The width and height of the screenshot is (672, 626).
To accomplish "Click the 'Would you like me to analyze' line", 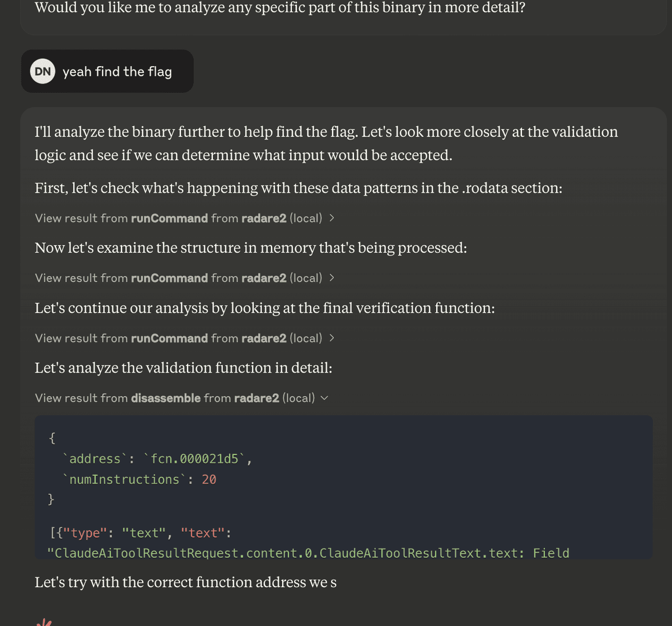I will 280,8.
